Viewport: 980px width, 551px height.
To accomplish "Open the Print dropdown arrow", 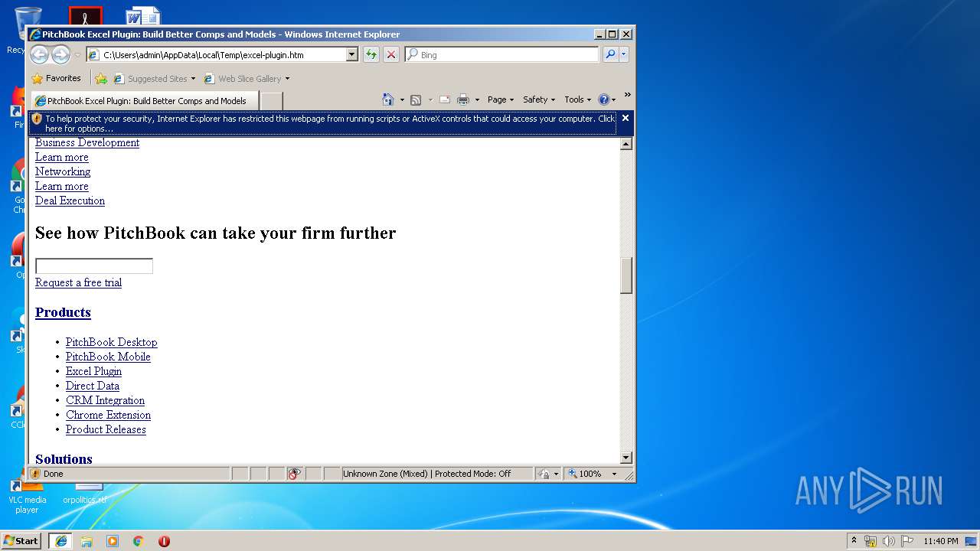I will (477, 99).
